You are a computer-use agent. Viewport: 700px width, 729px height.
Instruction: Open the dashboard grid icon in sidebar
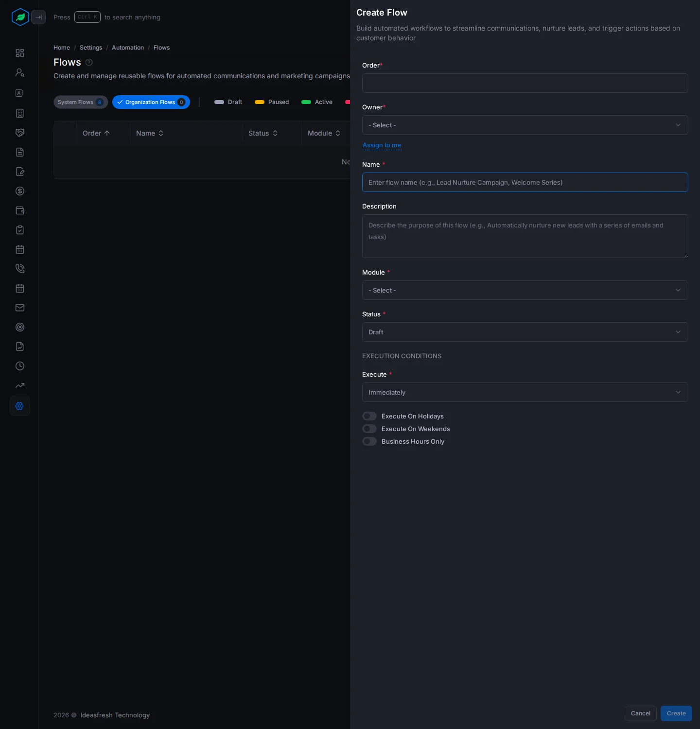pyautogui.click(x=20, y=53)
